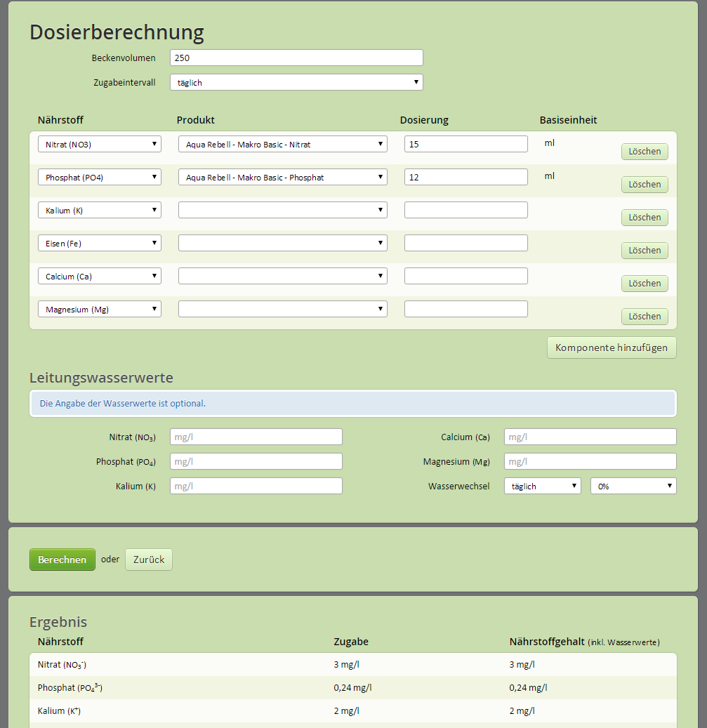Select the Calcium (Ca) nutrient dropdown
Image resolution: width=707 pixels, height=728 pixels.
[x=99, y=276]
